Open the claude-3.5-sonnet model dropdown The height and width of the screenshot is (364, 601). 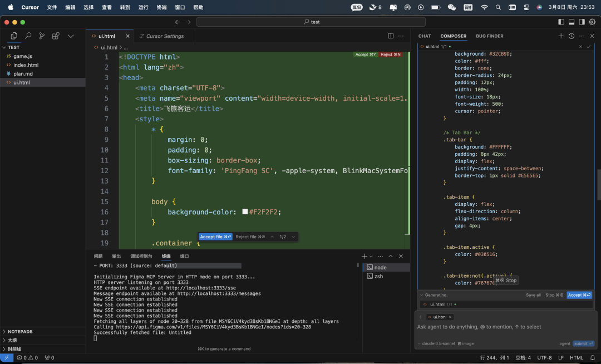pos(436,343)
